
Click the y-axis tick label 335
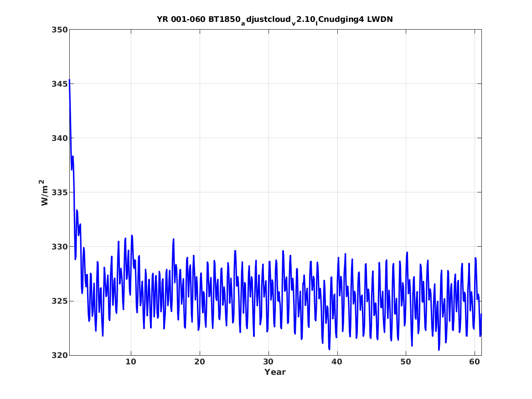59,192
